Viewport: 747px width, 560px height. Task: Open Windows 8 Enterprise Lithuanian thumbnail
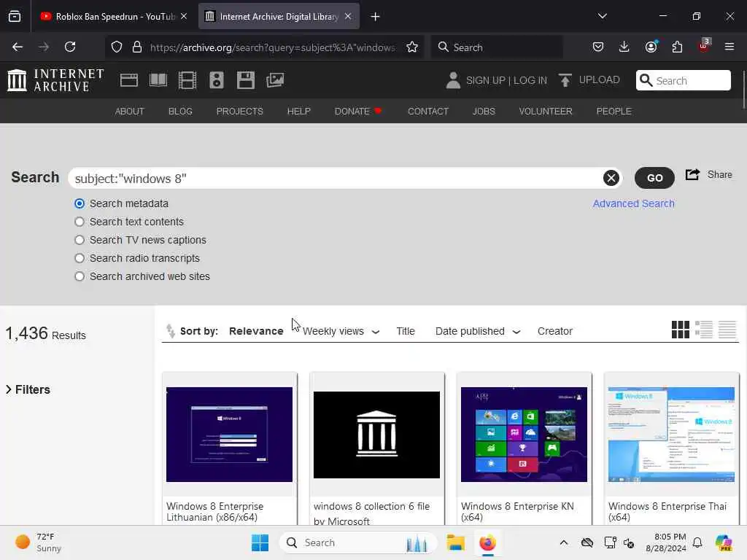(x=229, y=435)
